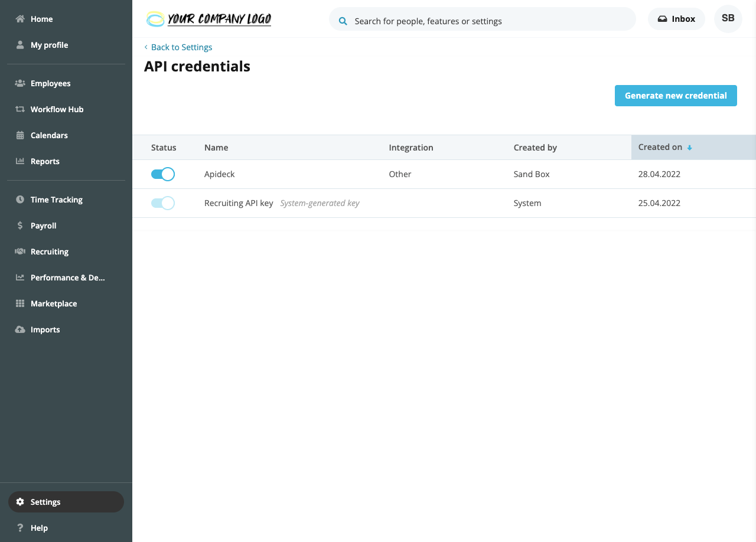Image resolution: width=756 pixels, height=542 pixels.
Task: Toggle the Apideck credential status switch
Action: [163, 174]
